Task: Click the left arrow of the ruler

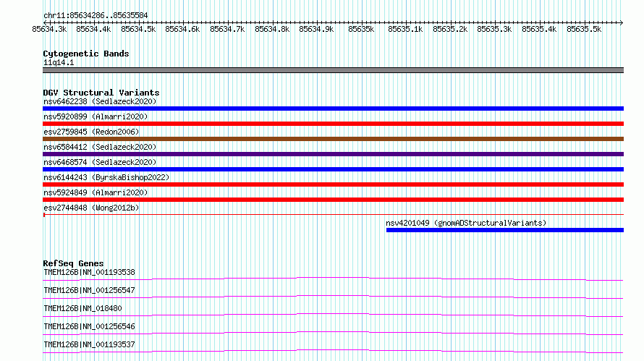Action: point(45,22)
